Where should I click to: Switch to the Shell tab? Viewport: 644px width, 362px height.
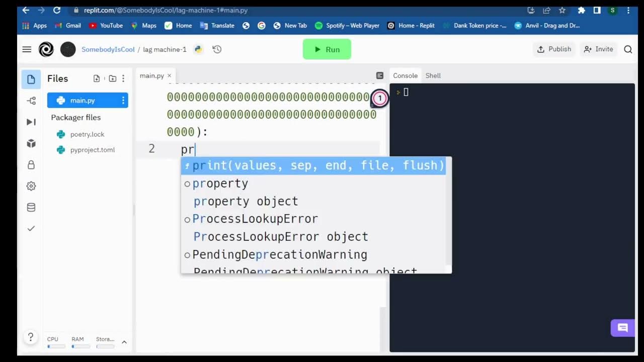(x=433, y=75)
